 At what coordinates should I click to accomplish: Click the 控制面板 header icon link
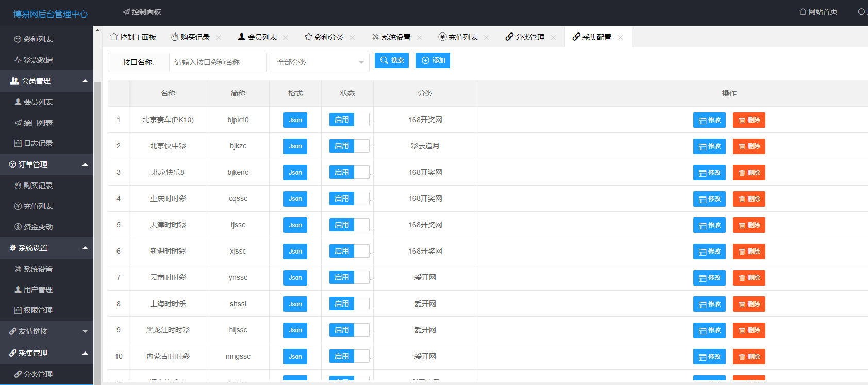click(x=142, y=12)
